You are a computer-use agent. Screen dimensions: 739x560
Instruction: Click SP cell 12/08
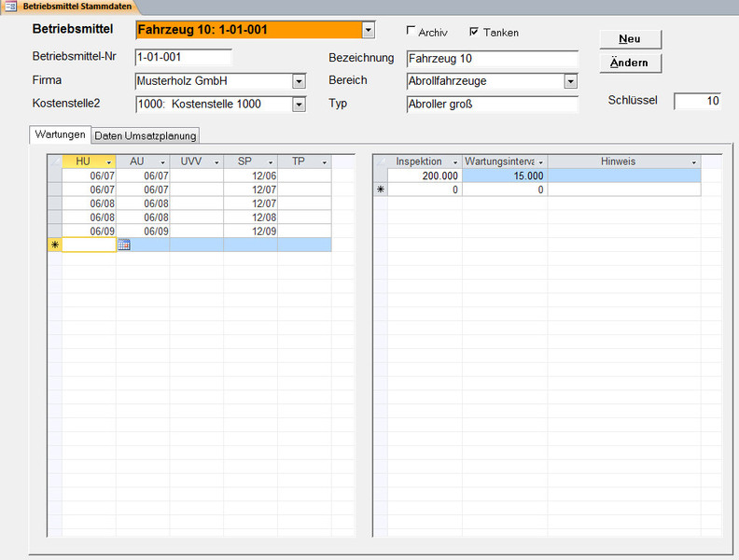[250, 217]
